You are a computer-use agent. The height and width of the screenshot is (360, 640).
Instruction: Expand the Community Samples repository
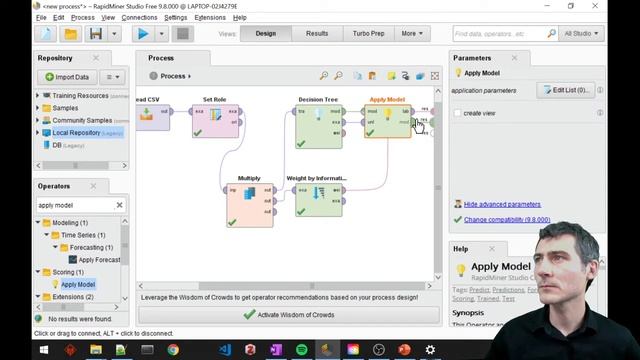pyautogui.click(x=38, y=120)
